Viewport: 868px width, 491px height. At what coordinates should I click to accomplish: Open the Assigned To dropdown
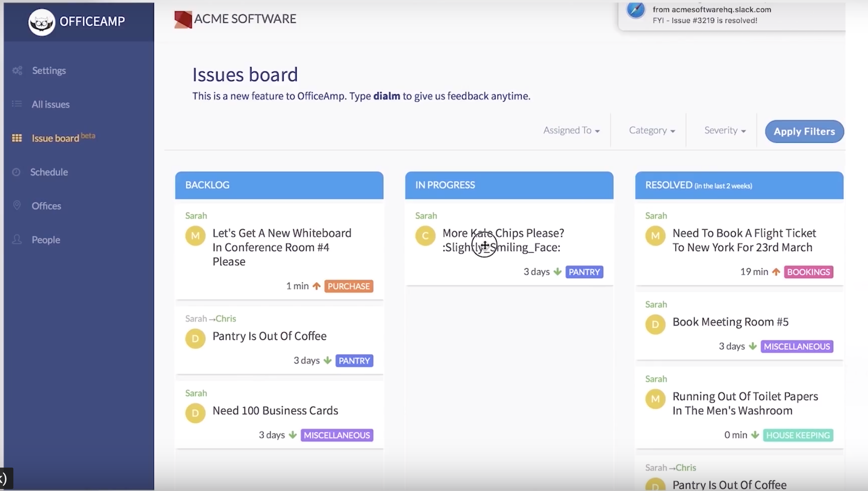pos(571,130)
